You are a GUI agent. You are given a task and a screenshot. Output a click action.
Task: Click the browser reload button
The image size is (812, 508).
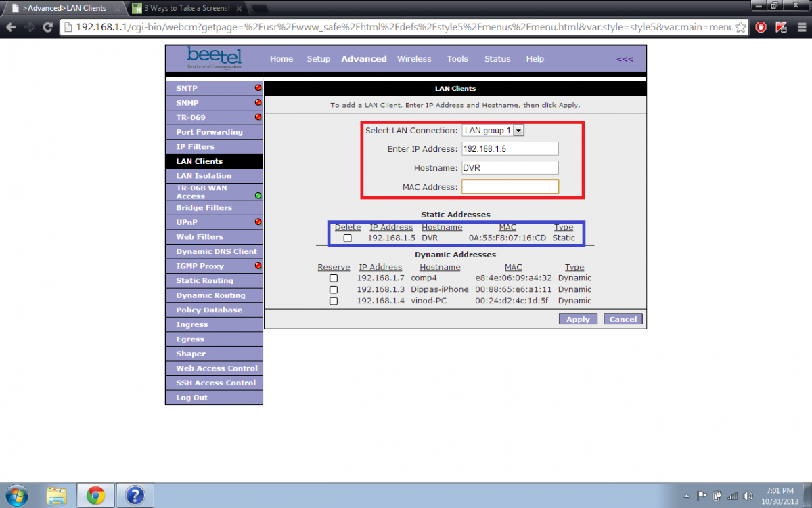(47, 27)
